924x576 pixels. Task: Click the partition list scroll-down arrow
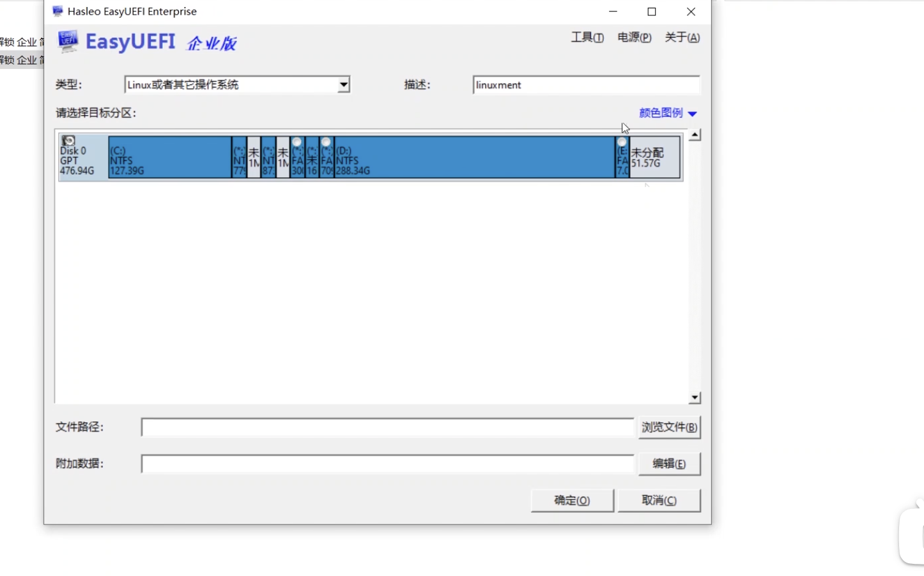(x=695, y=398)
